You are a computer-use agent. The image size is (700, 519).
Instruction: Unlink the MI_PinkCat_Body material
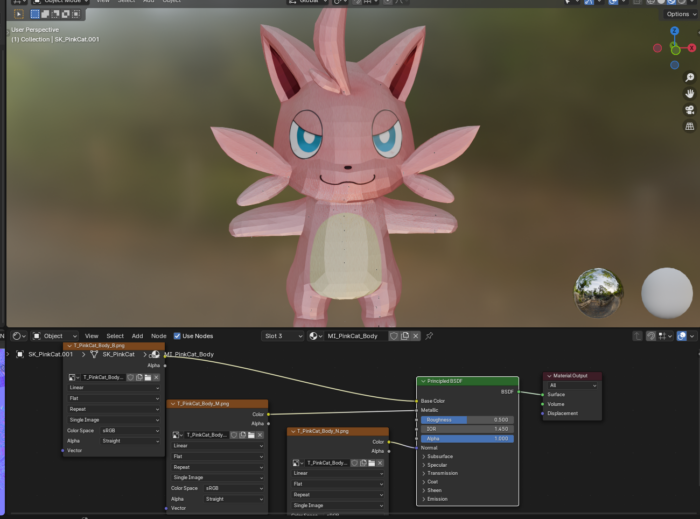[x=416, y=336]
